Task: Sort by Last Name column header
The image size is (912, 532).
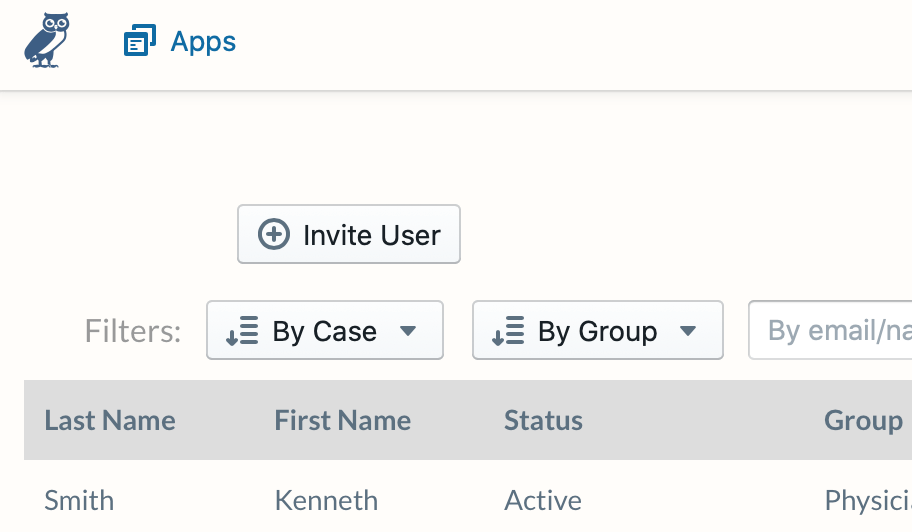Action: (110, 420)
